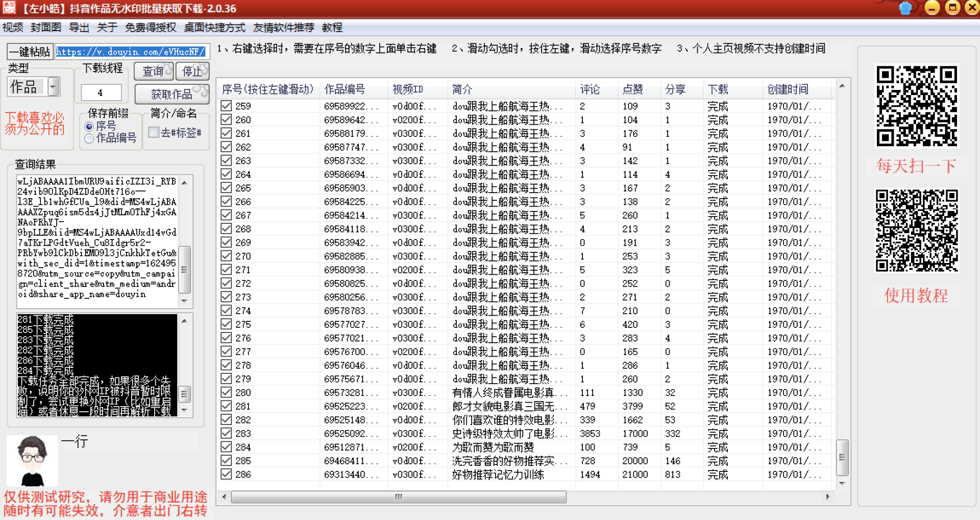Click the table's vertical scrollbar thumb
This screenshot has width=980, height=520.
coord(842,457)
